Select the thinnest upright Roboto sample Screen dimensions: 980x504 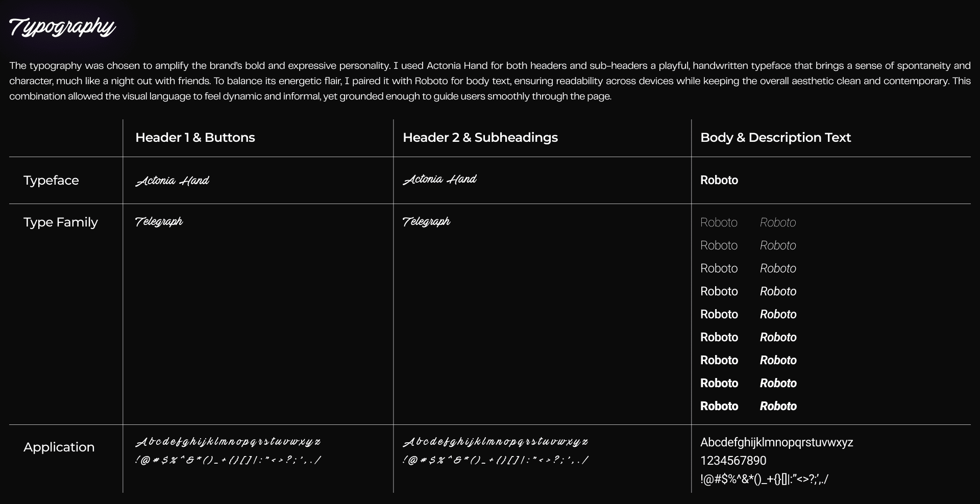coord(719,223)
